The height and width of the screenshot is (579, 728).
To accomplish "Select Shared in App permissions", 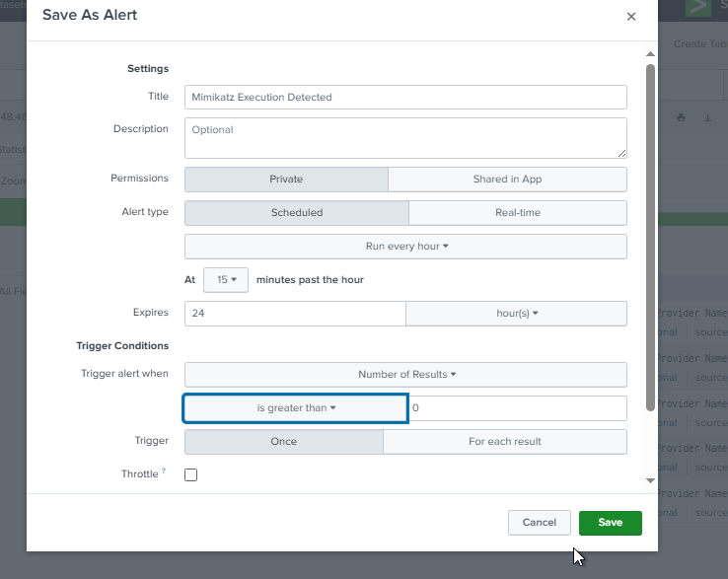I will click(507, 180).
